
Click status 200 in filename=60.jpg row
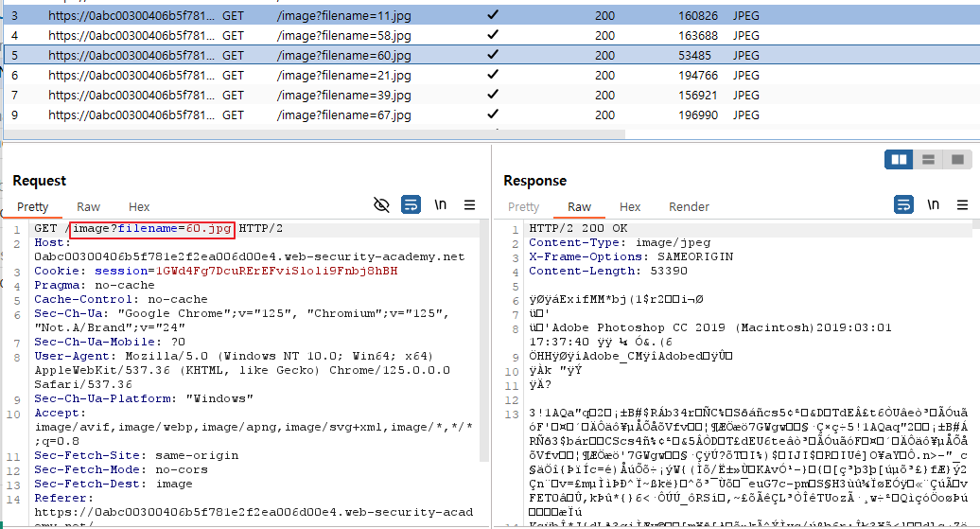coord(605,56)
